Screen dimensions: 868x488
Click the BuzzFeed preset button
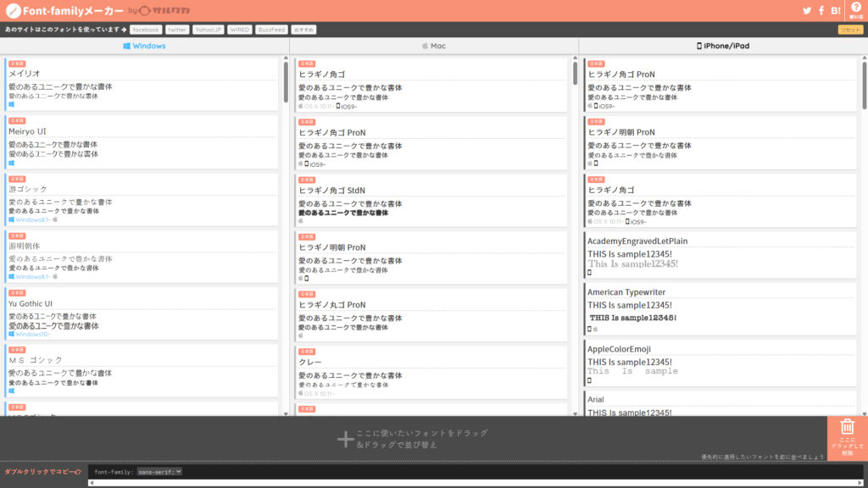tap(271, 30)
